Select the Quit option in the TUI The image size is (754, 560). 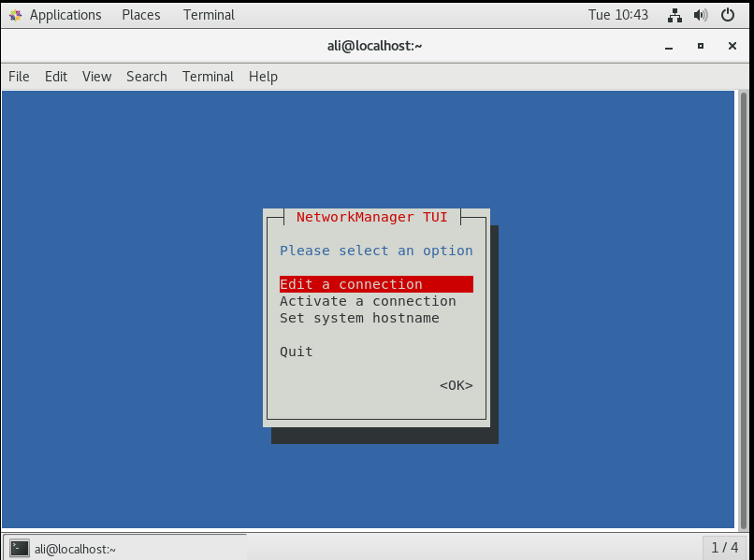point(297,352)
